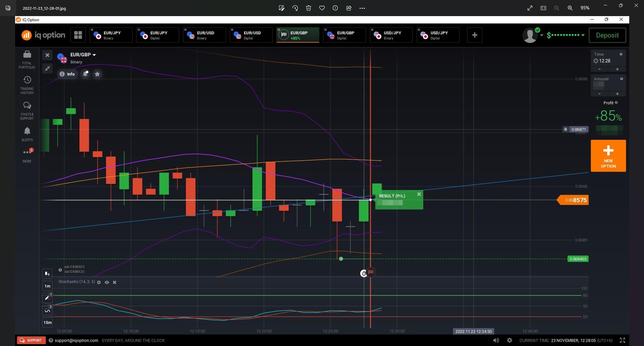This screenshot has height=346, width=644.
Task: Expand the account profile dropdown arrow
Action: (x=541, y=35)
